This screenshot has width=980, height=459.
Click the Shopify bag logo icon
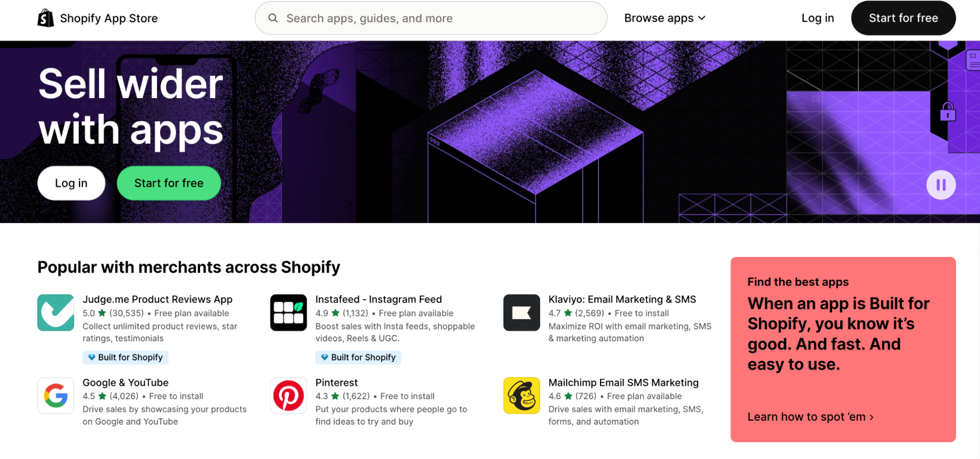[46, 18]
